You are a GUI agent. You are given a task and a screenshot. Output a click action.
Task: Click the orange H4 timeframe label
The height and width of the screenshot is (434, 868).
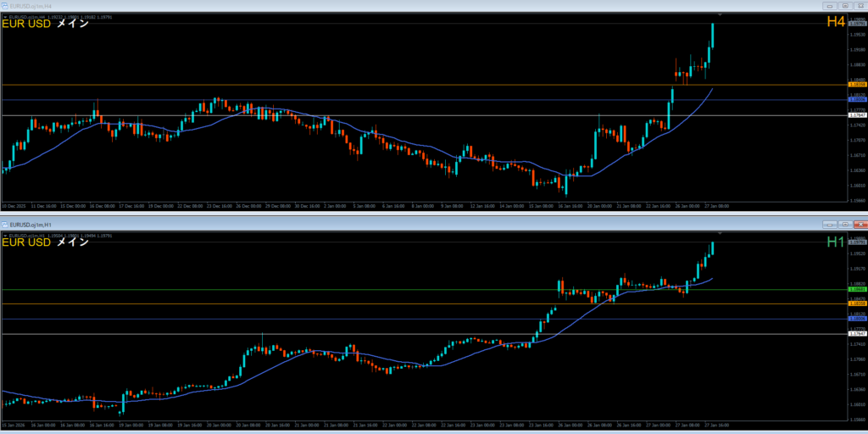click(x=836, y=22)
